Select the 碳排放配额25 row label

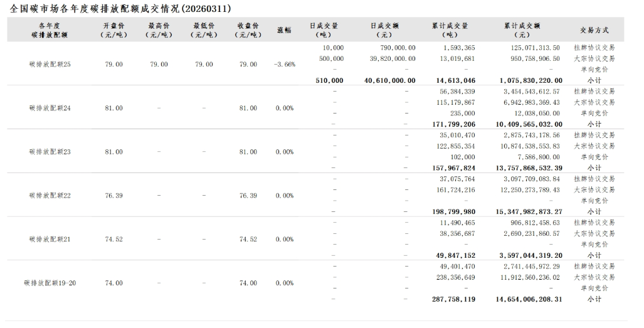(x=50, y=64)
